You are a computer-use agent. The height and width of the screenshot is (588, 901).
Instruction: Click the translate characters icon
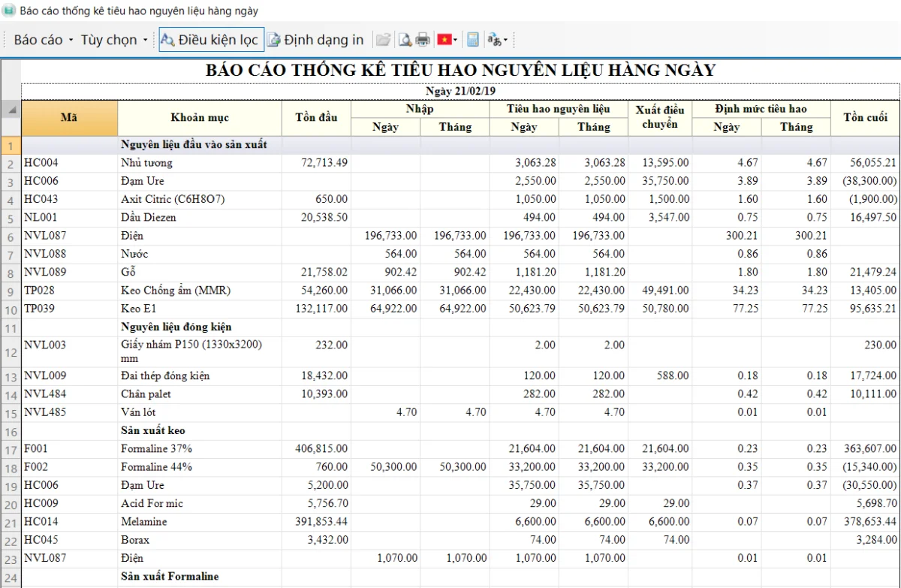click(494, 40)
